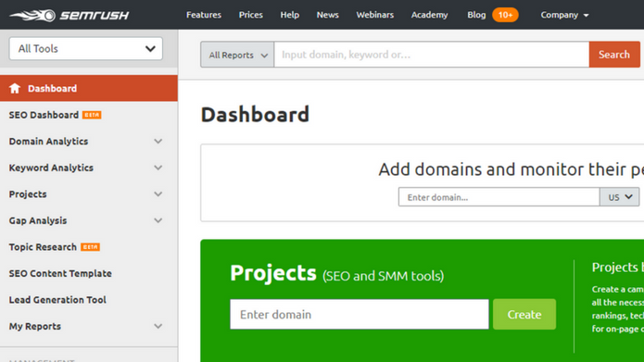Click the orange Search button
Image resolution: width=644 pixels, height=362 pixels.
click(614, 55)
